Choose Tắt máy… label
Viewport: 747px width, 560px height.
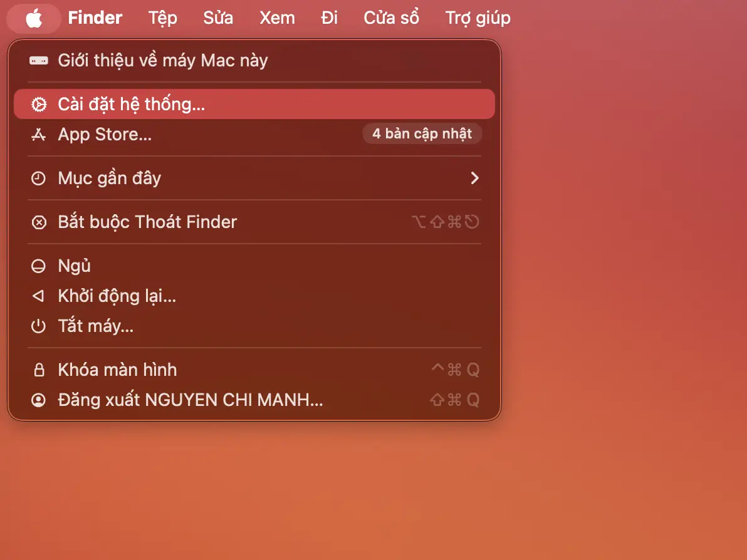tap(96, 326)
